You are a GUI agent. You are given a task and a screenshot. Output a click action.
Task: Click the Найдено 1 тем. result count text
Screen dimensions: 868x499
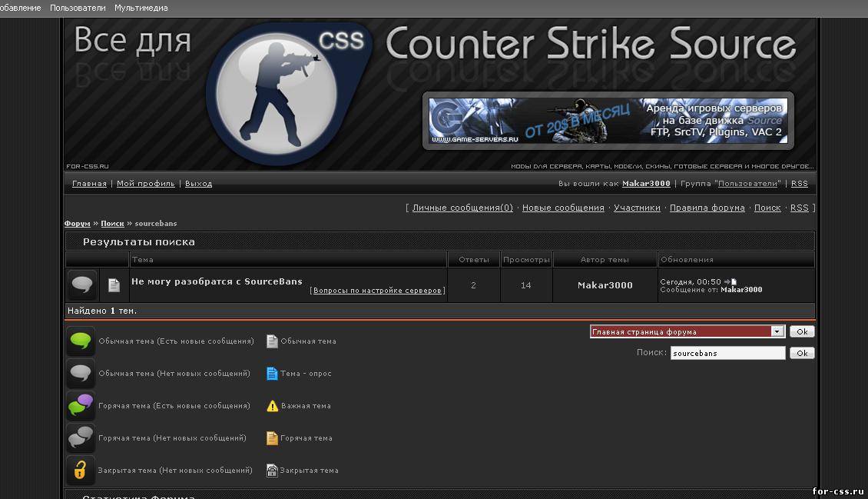click(102, 311)
